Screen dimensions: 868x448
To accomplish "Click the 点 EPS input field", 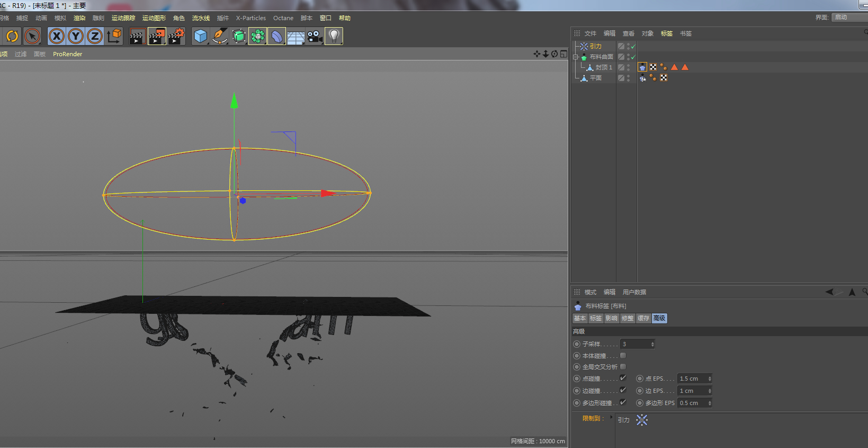I will pyautogui.click(x=692, y=379).
